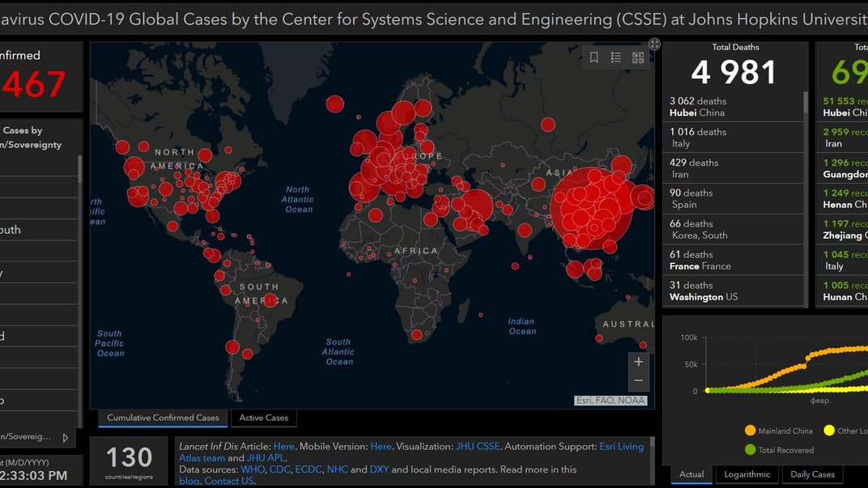Show the map legend list icon
Image resolution: width=868 pixels, height=488 pixels.
point(616,57)
